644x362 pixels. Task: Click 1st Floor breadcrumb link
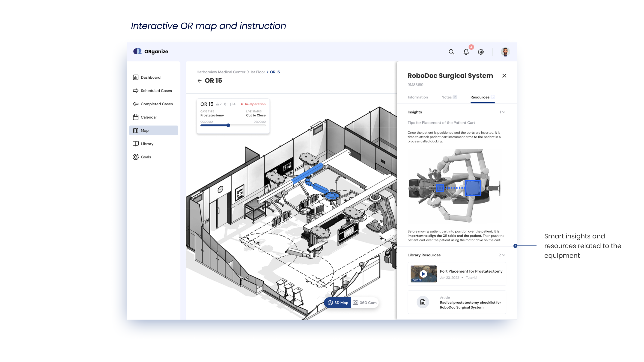(x=257, y=72)
